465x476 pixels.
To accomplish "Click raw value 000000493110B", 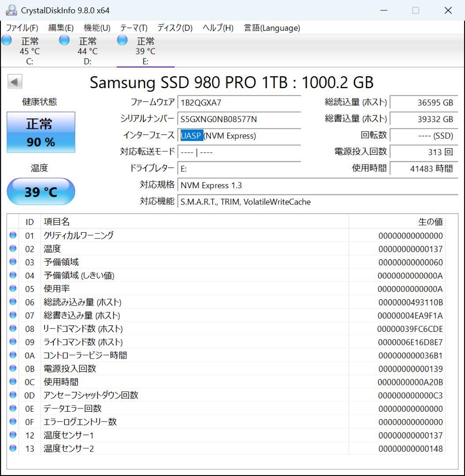I will (x=410, y=302).
